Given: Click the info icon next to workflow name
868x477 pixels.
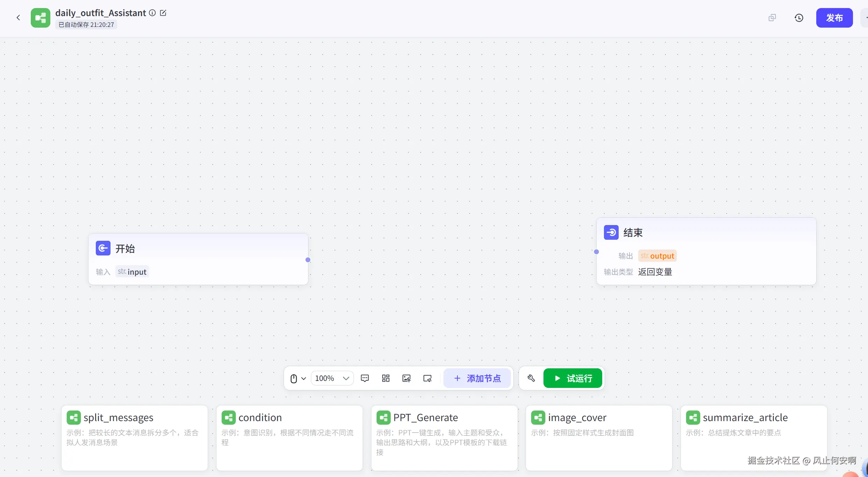Looking at the screenshot, I should [152, 13].
